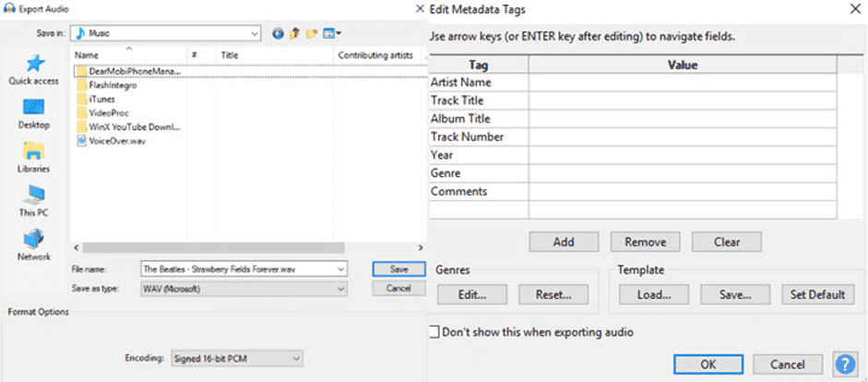Click the Audacity headphones icon in title bar
The height and width of the screenshot is (382, 868).
click(9, 9)
